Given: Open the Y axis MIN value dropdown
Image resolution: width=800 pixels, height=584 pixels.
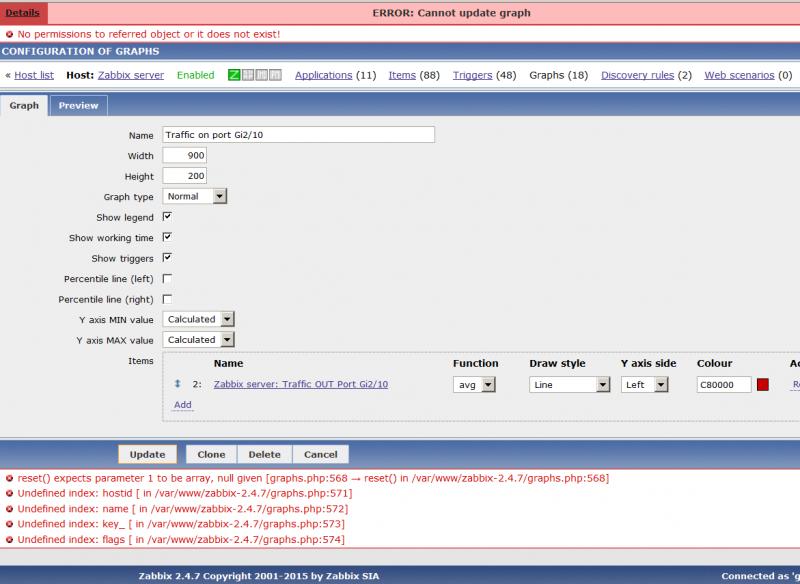Looking at the screenshot, I should (x=198, y=319).
